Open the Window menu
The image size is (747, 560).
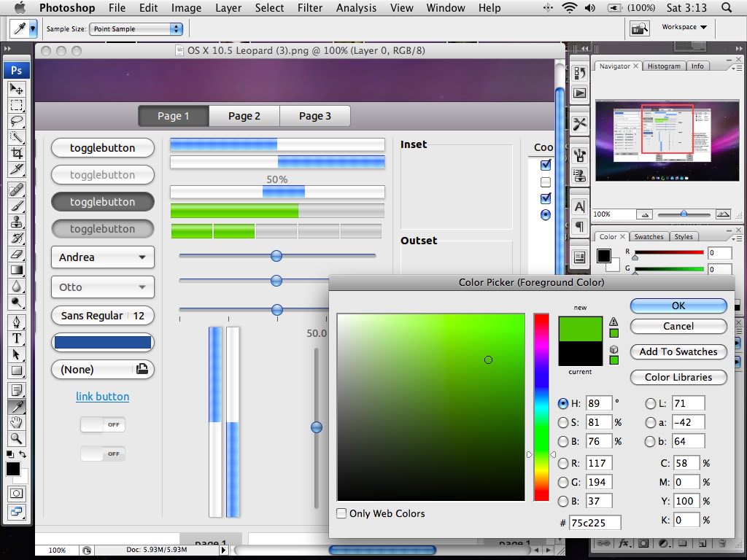click(446, 7)
